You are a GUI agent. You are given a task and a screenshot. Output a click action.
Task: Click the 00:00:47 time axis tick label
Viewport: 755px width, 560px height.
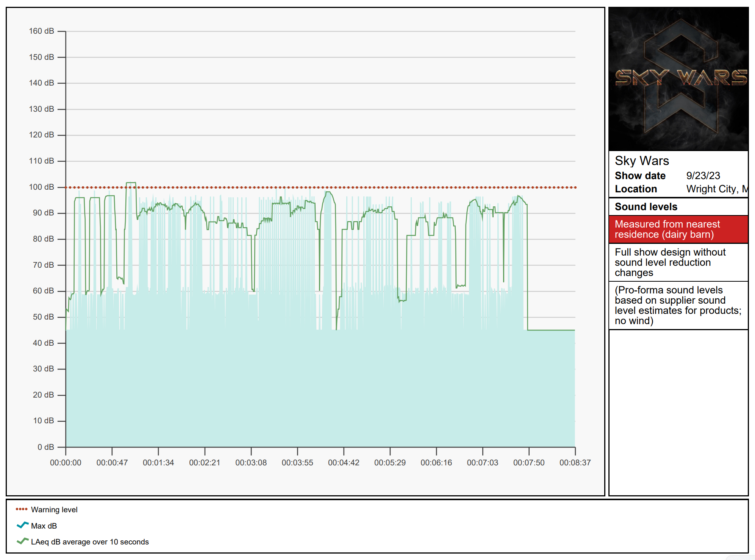[x=112, y=462]
